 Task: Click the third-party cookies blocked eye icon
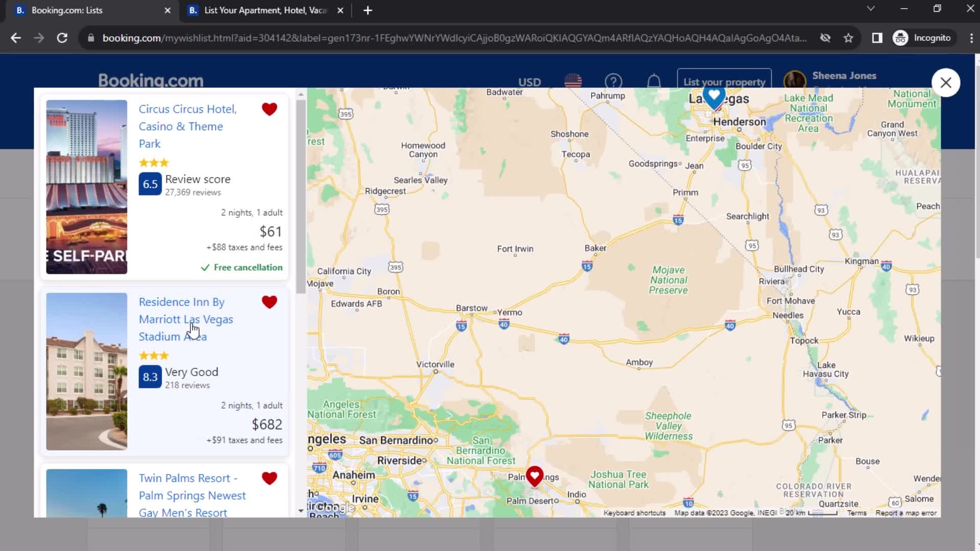tap(825, 38)
